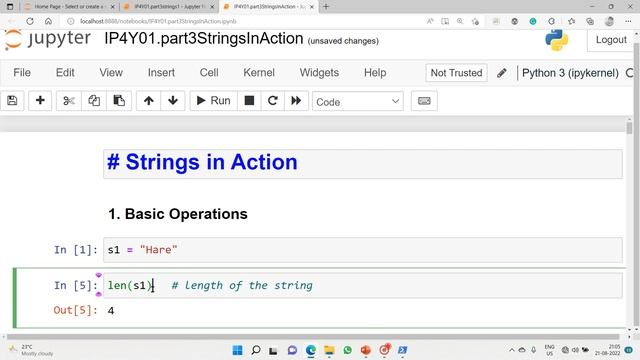Paste cells below icon
The height and width of the screenshot is (360, 640).
(119, 100)
